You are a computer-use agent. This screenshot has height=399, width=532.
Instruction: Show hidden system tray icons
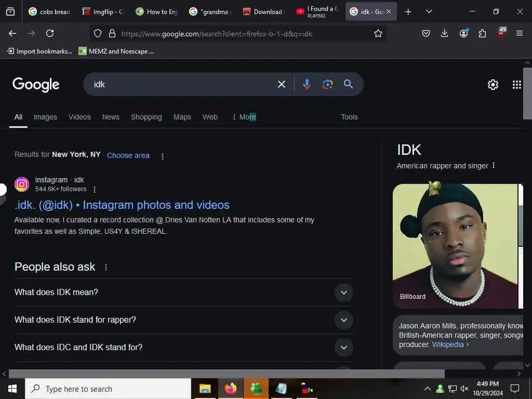point(428,389)
